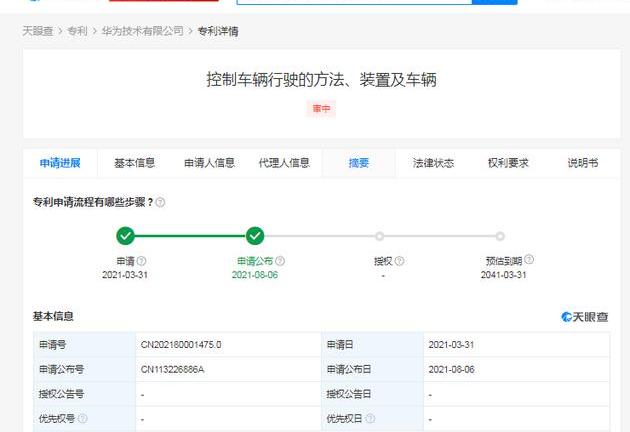Screen dimensions: 630x432
Task: Open the 摘要 tab
Action: click(x=359, y=163)
